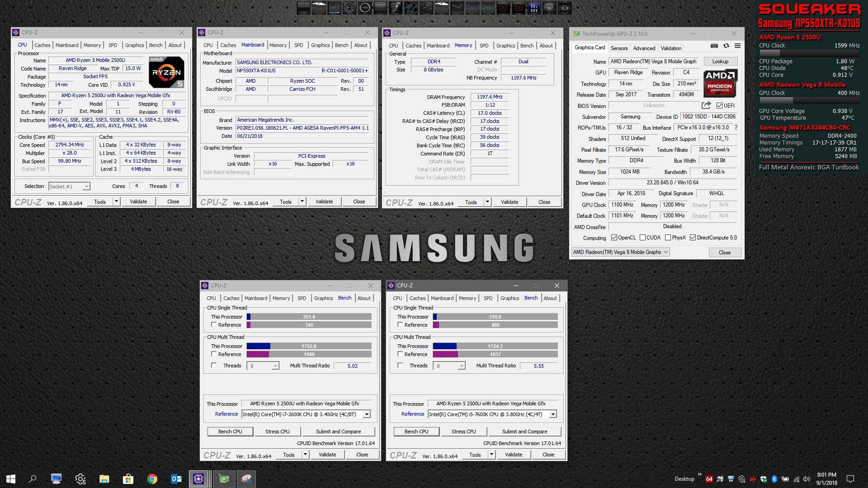Click GPU-Z screenshot camera icon
Screen dimensions: 868x488
pyautogui.click(x=714, y=46)
